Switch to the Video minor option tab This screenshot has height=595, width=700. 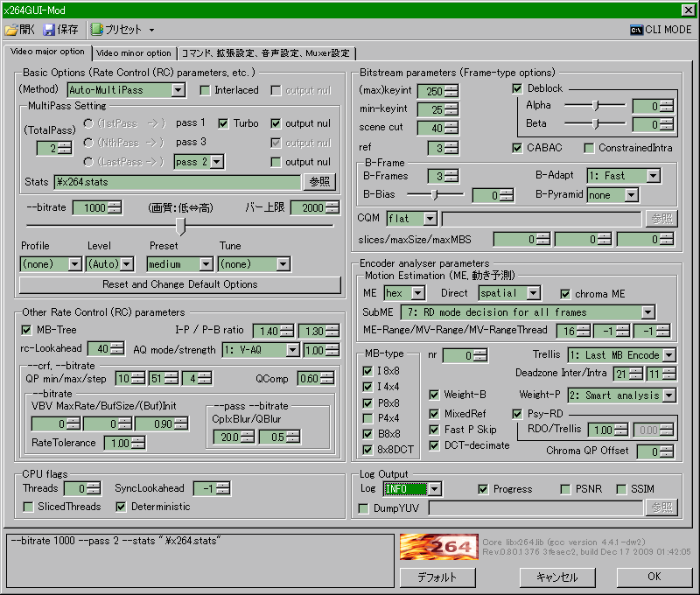tap(134, 53)
